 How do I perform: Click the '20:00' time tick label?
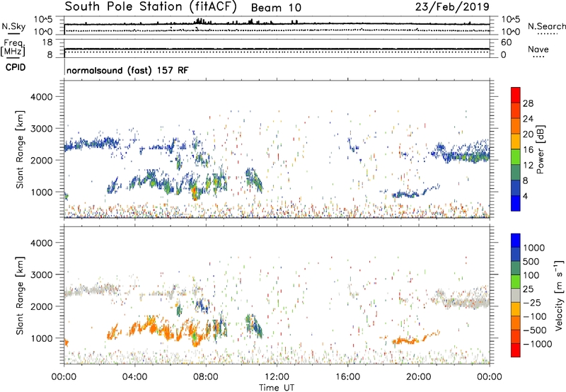pos(419,377)
